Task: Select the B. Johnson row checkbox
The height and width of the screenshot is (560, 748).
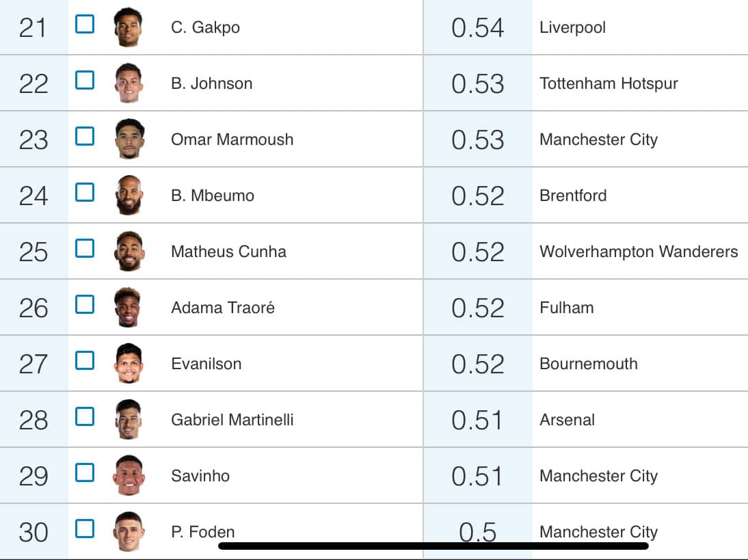Action: coord(85,81)
